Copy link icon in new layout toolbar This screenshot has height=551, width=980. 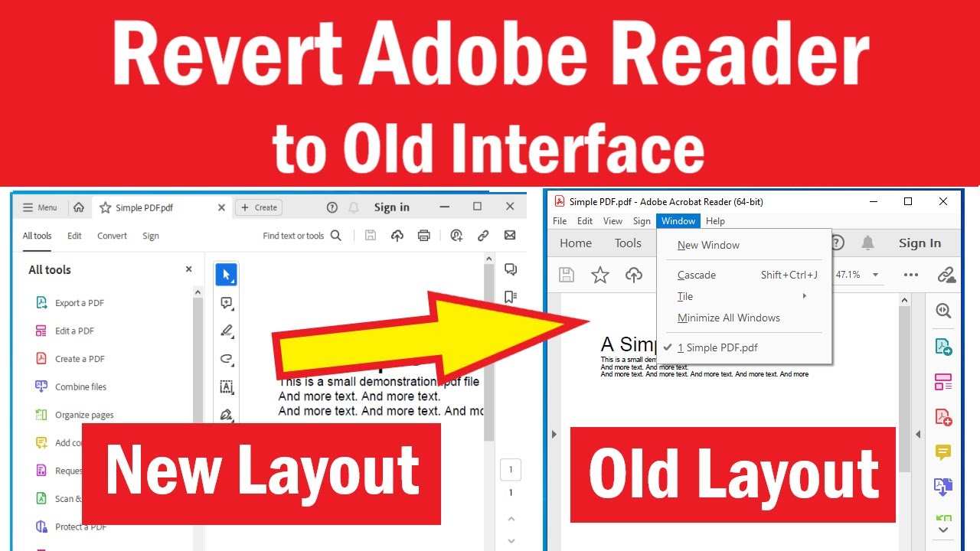coord(483,236)
